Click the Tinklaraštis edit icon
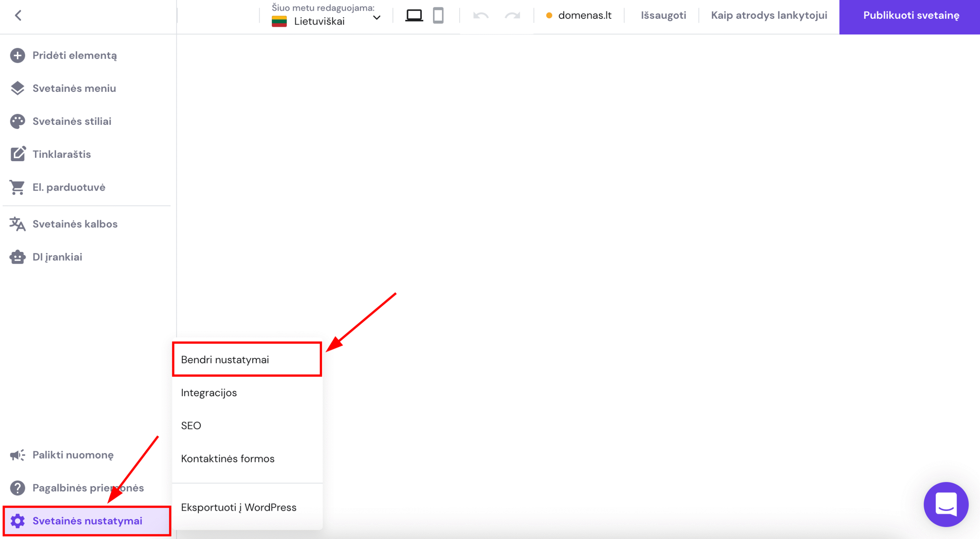Screen dimensions: 980x539 (18, 154)
